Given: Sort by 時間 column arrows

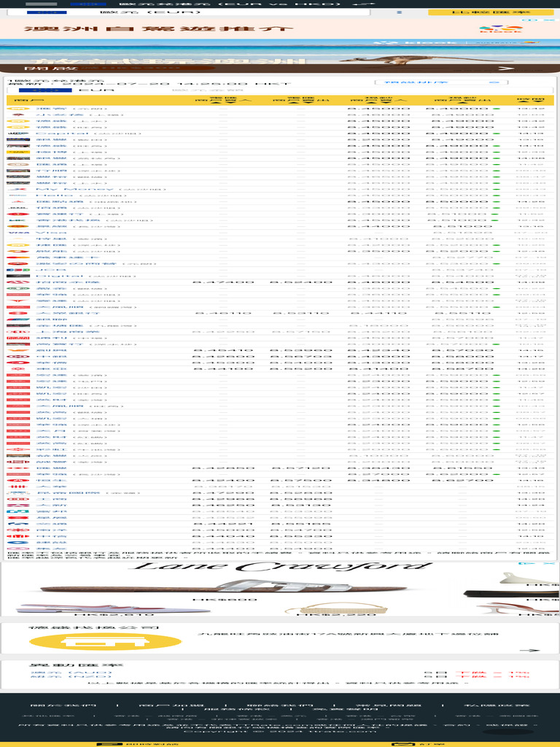Looking at the screenshot, I should pos(531,102).
